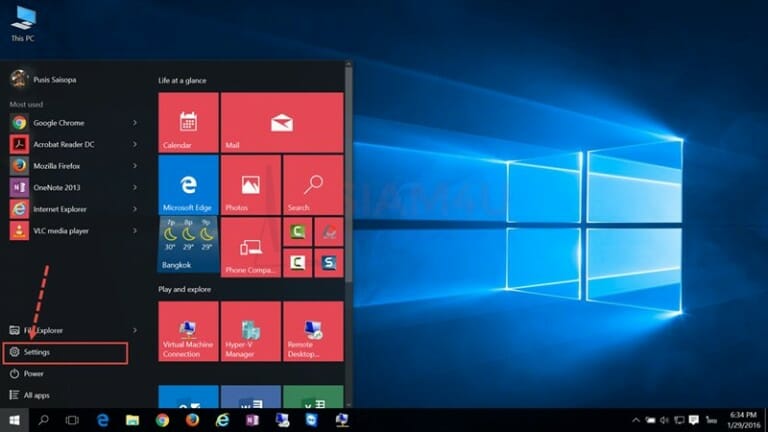Launch the Microsoft Edge tile
The height and width of the screenshot is (432, 768).
pos(188,185)
